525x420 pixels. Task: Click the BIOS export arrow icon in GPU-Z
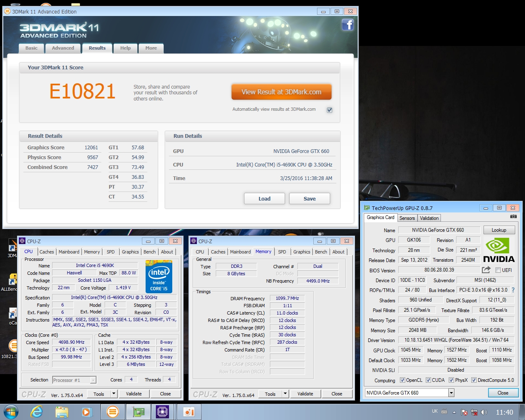point(486,270)
